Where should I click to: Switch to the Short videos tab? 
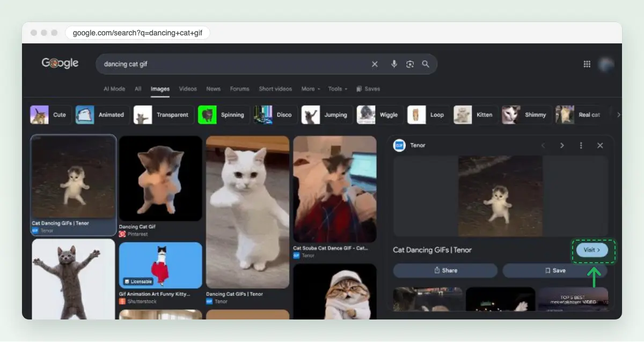pyautogui.click(x=275, y=89)
